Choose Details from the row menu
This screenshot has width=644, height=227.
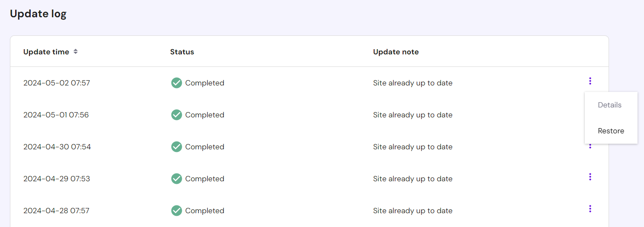pos(609,105)
